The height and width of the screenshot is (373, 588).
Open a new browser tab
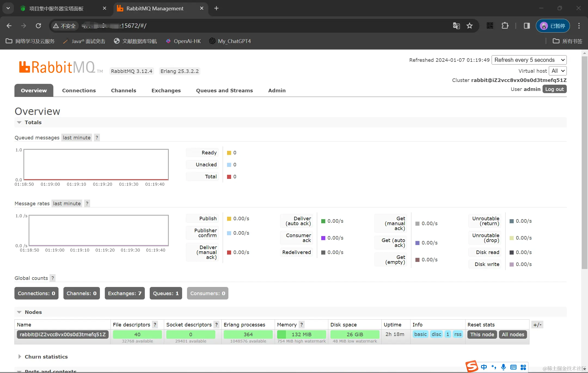click(216, 8)
